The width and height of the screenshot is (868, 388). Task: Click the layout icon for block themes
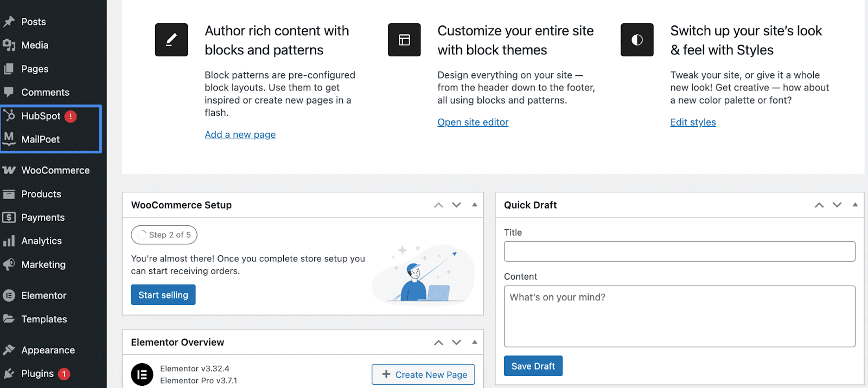click(404, 40)
